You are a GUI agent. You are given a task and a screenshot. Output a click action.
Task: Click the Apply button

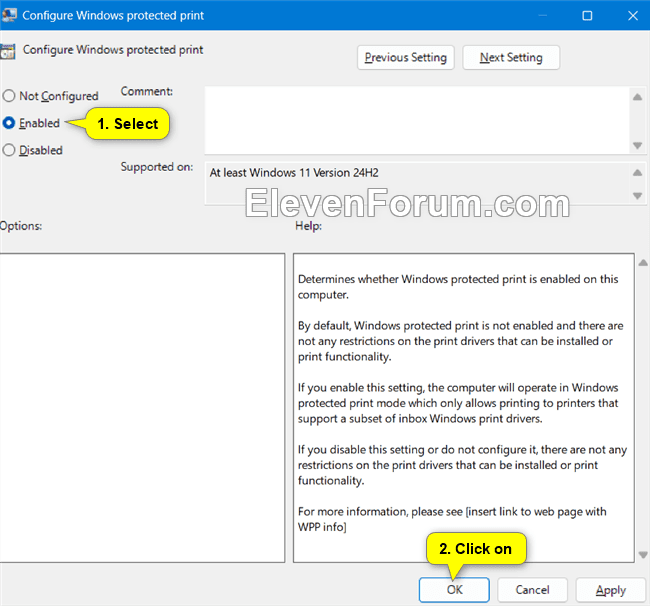point(611,589)
